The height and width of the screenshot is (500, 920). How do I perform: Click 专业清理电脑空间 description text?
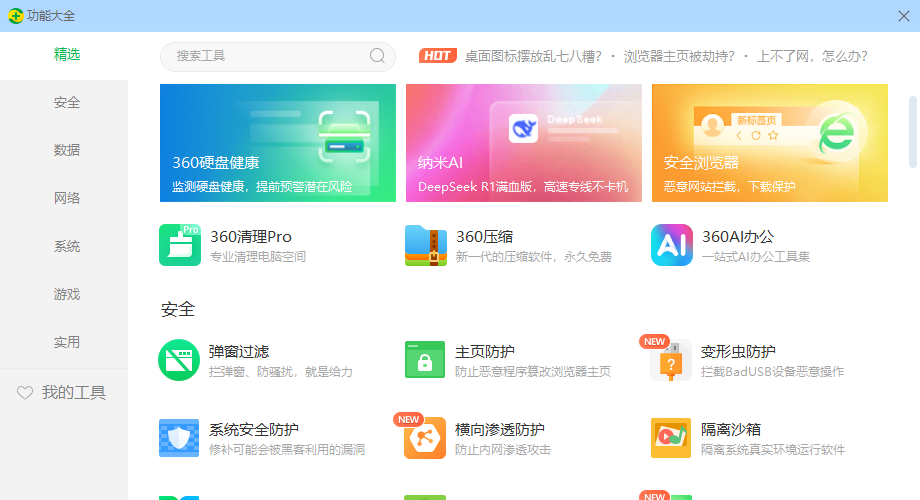pyautogui.click(x=258, y=257)
